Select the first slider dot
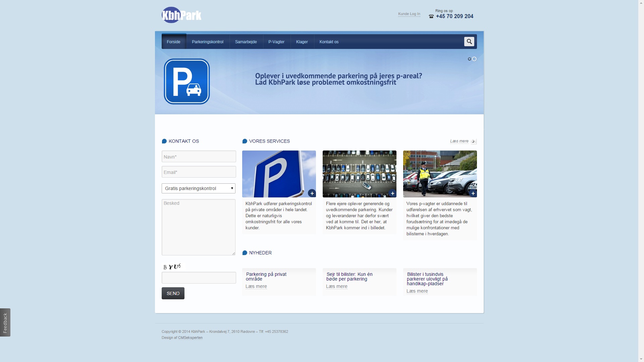 (x=470, y=59)
